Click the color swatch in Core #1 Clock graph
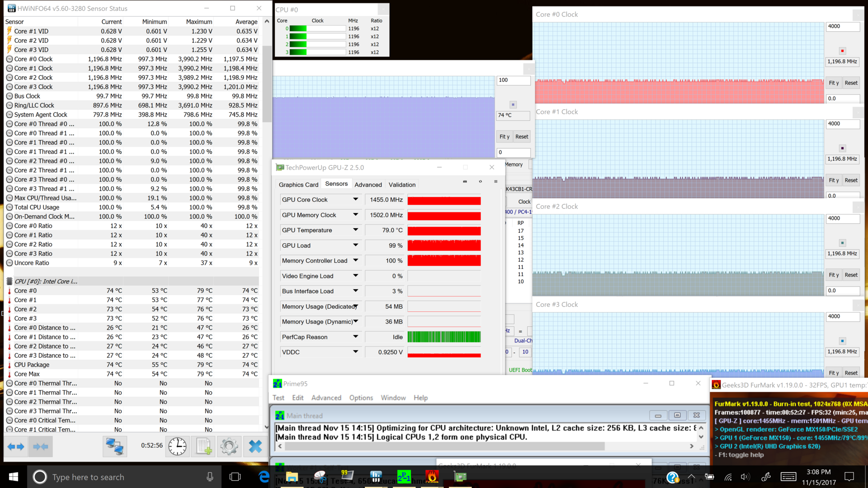 point(842,148)
